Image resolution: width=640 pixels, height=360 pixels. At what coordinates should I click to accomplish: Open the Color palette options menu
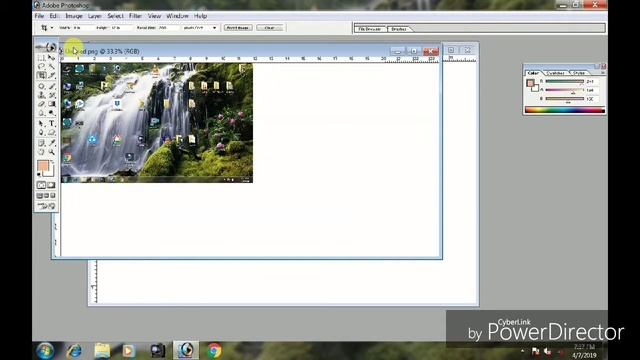[x=602, y=73]
